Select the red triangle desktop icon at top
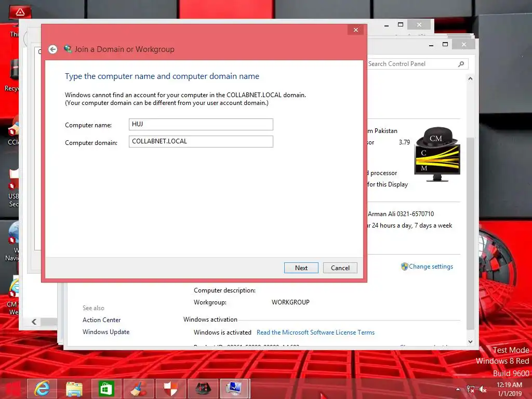The image size is (532, 399). pos(20,13)
